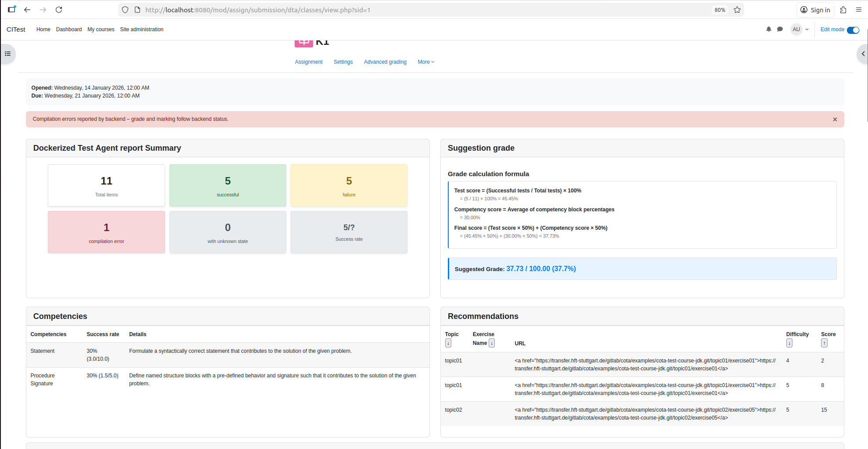This screenshot has width=868, height=449.
Task: Dismiss the compilation errors alert
Action: [x=835, y=119]
